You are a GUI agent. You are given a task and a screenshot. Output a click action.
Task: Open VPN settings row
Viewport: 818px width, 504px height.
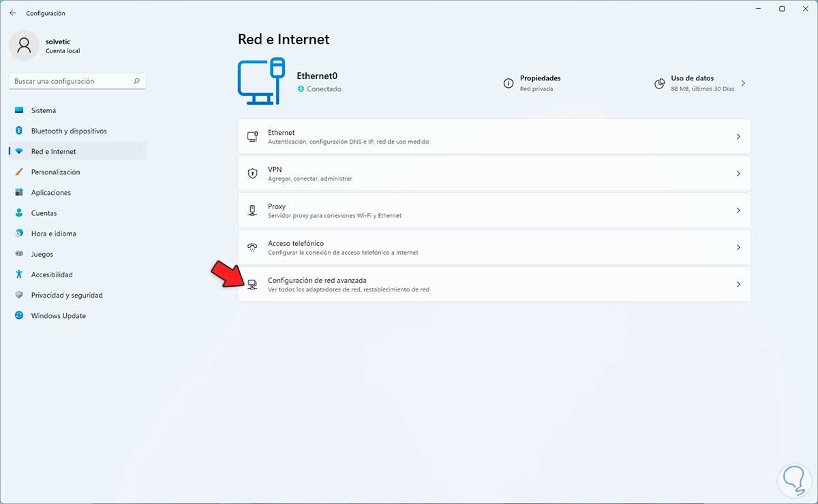pos(494,174)
